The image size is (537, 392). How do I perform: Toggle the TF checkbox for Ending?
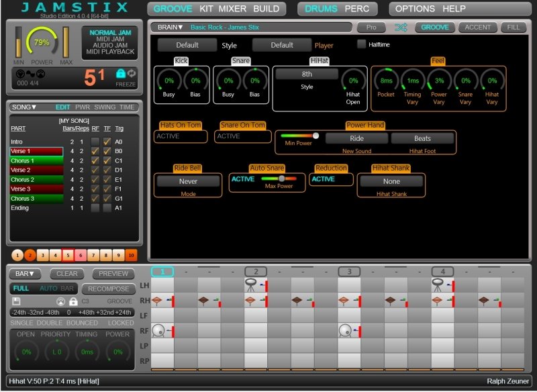pos(107,208)
